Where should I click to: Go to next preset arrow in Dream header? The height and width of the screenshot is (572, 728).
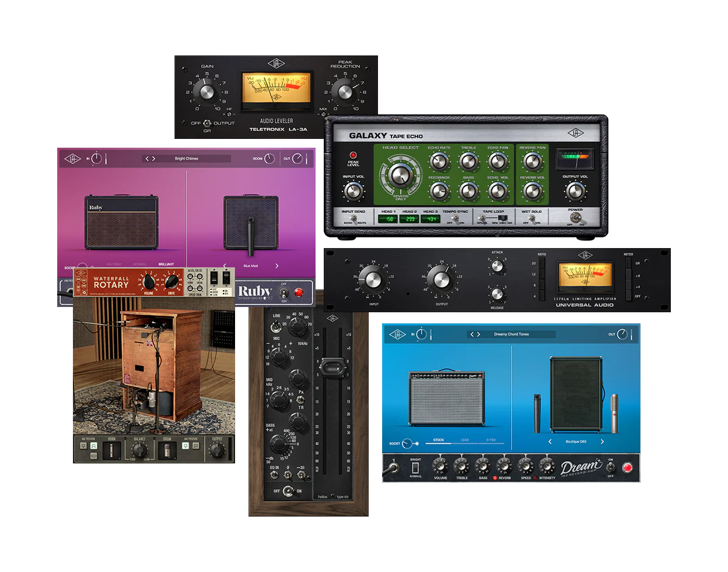pos(478,334)
